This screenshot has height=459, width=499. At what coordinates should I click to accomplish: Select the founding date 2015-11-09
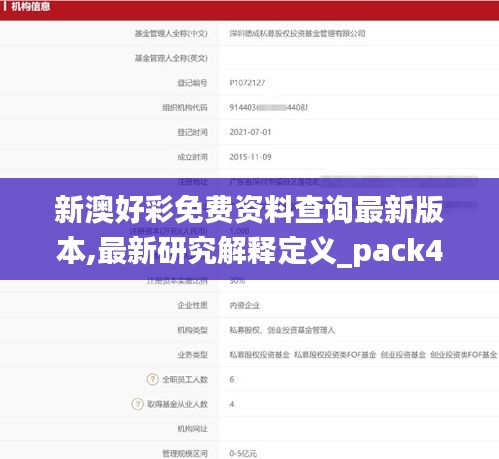[x=250, y=157]
